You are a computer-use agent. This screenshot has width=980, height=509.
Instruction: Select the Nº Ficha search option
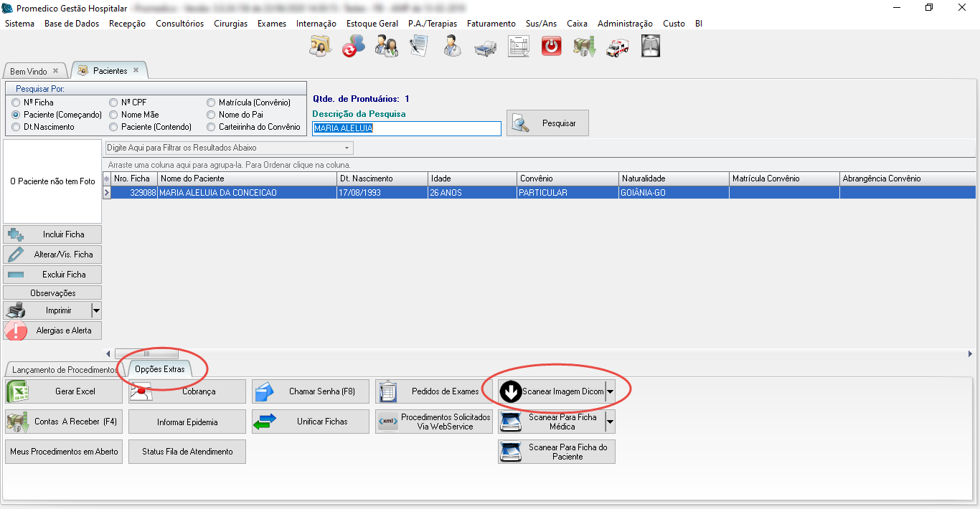[x=16, y=103]
